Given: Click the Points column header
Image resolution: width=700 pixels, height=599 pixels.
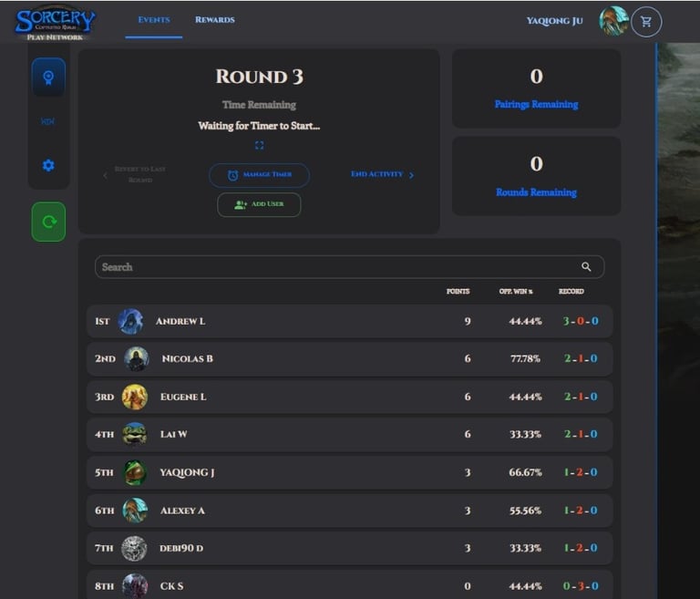Looking at the screenshot, I should (x=458, y=291).
